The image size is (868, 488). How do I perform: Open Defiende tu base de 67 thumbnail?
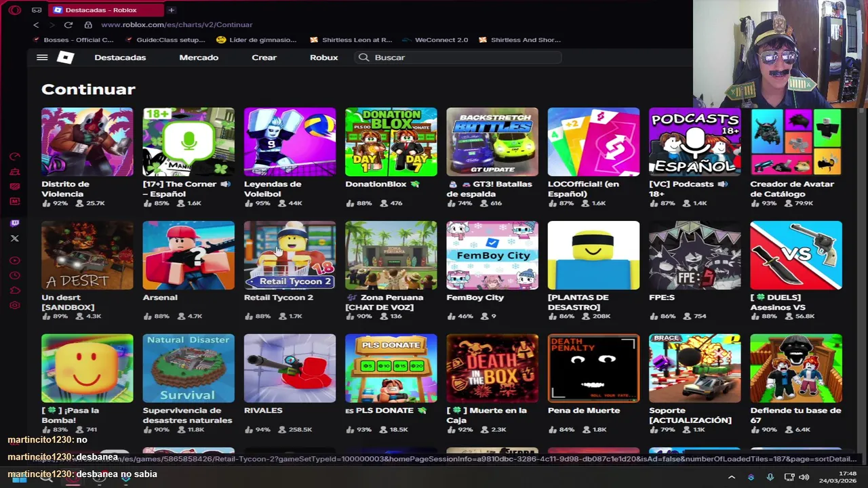[x=796, y=368]
